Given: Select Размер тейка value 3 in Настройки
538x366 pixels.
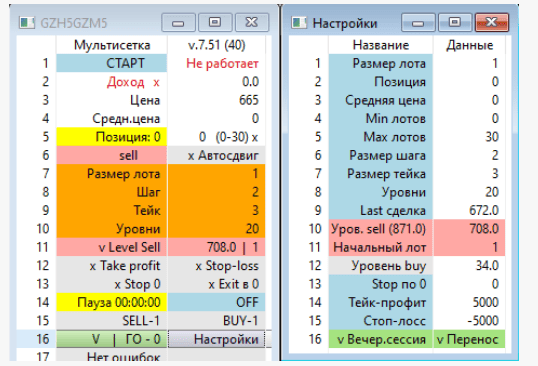Looking at the screenshot, I should coord(469,174).
